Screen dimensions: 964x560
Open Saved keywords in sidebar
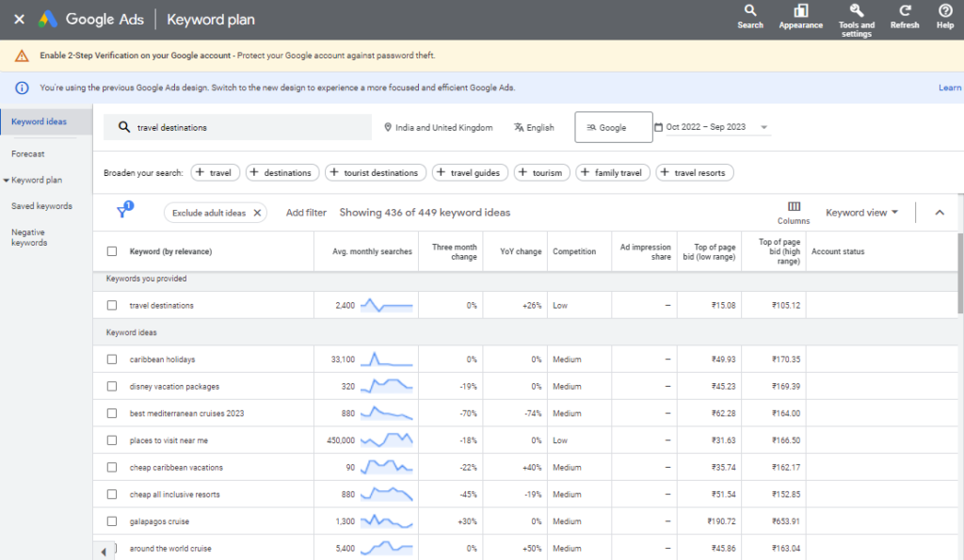(41, 206)
